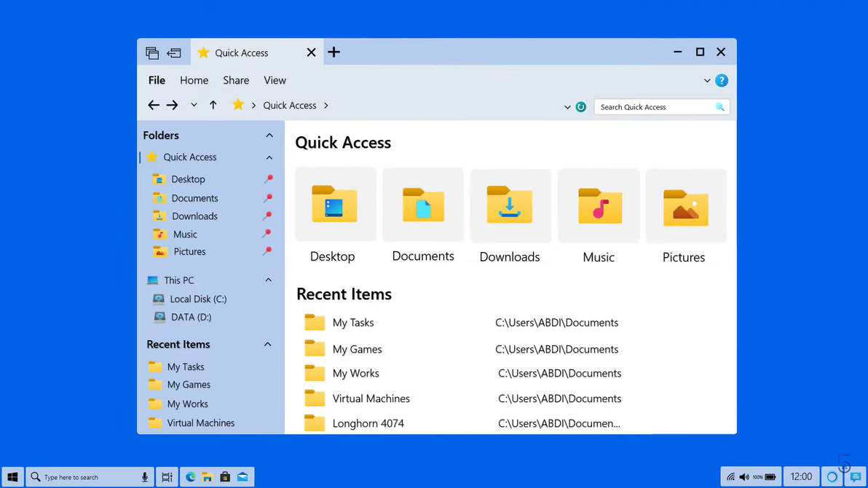Open the File menu
This screenshot has width=868, height=488.
[157, 80]
